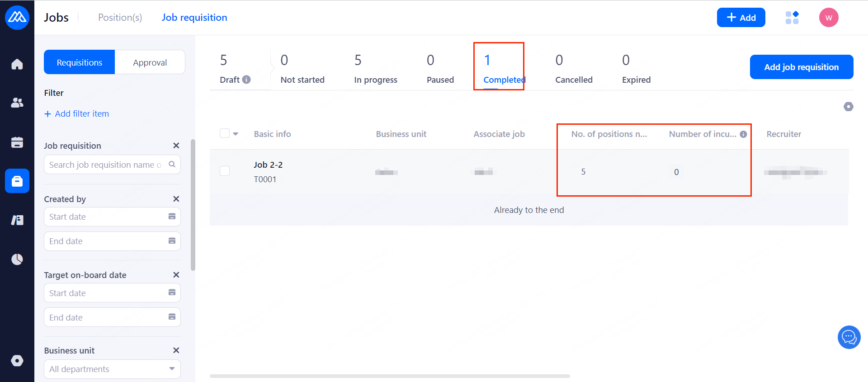Open the people icon in sidebar
Image resolution: width=868 pixels, height=382 pixels.
[17, 103]
